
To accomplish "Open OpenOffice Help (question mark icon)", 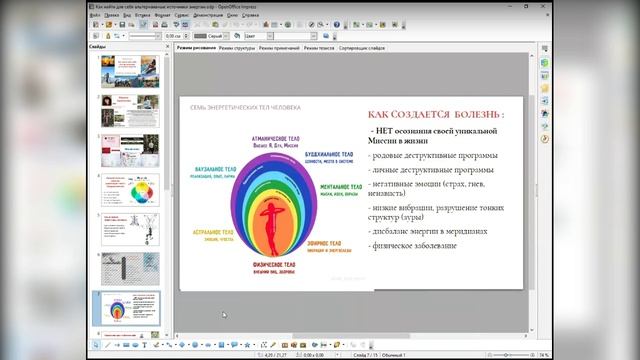I will pyautogui.click(x=336, y=25).
